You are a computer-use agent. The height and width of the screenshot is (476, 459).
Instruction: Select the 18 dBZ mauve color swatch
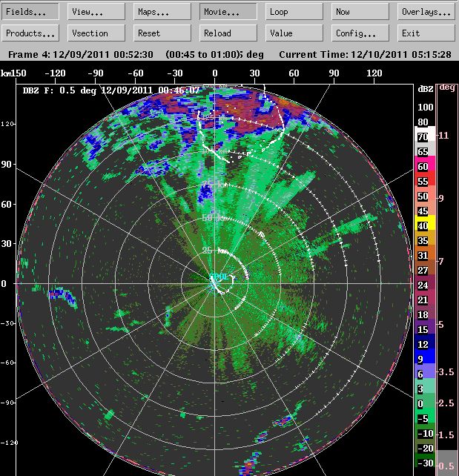425,311
